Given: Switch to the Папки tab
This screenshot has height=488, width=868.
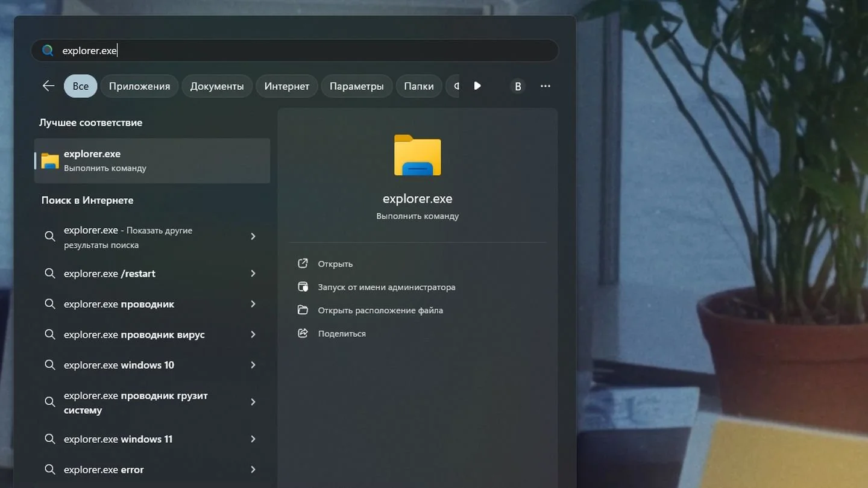Looking at the screenshot, I should coord(419,86).
